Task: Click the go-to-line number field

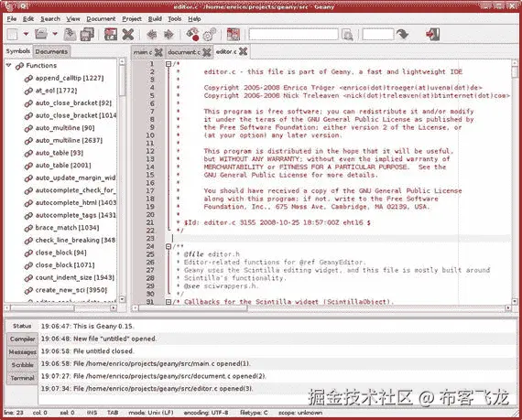Action: [378, 34]
